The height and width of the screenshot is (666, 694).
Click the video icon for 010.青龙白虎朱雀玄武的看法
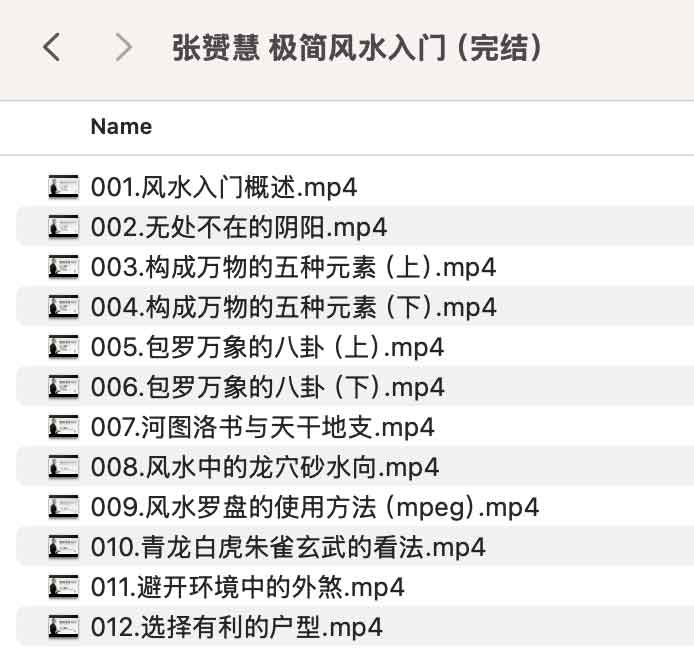[x=64, y=547]
